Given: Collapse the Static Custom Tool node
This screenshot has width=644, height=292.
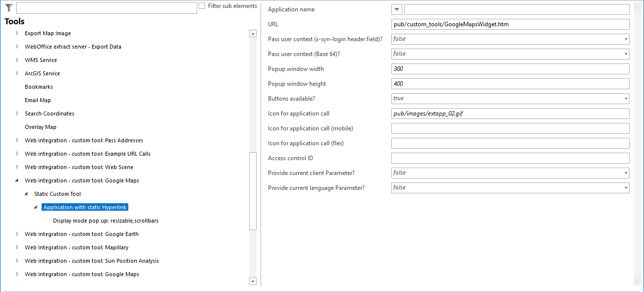Looking at the screenshot, I should coord(26,193).
